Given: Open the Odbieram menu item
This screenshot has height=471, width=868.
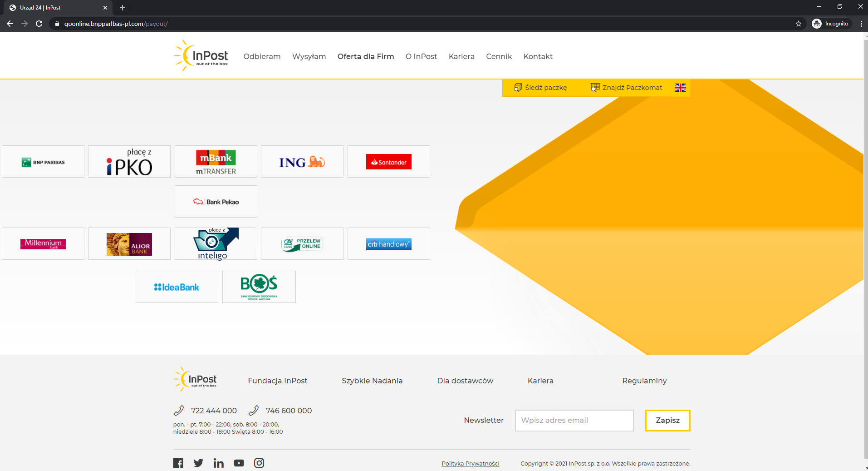Looking at the screenshot, I should [262, 56].
